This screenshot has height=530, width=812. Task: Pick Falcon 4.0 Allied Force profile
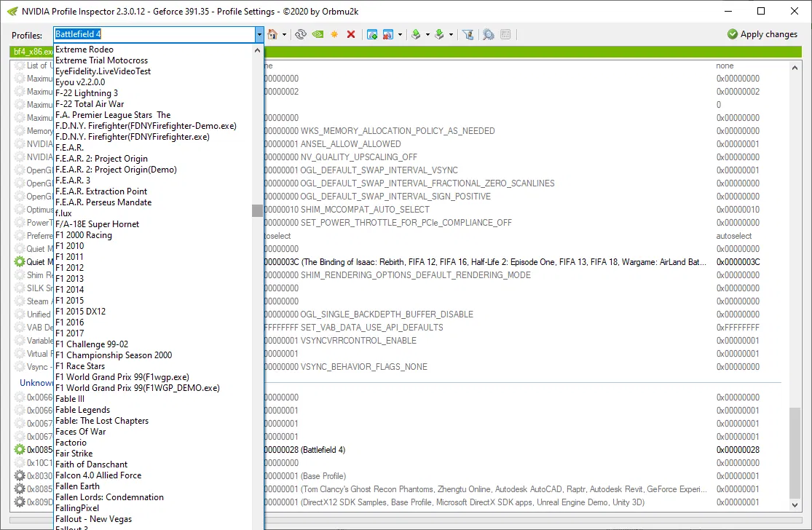tap(98, 475)
